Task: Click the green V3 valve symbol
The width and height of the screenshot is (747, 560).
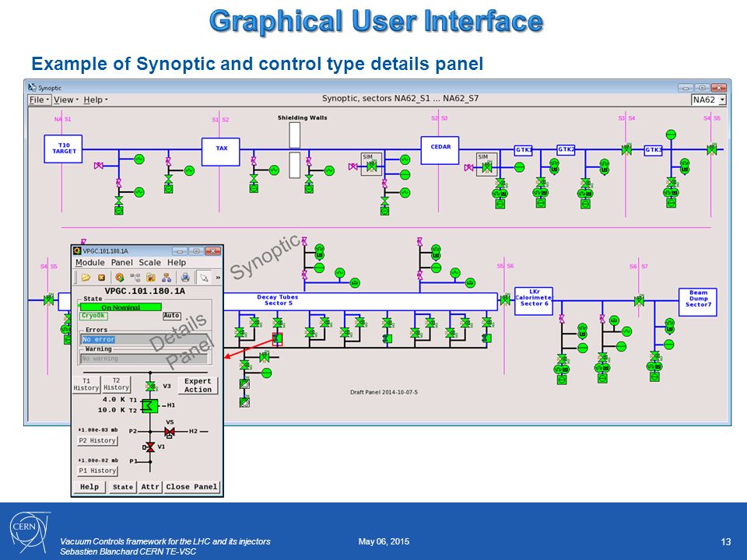Action: (150, 387)
